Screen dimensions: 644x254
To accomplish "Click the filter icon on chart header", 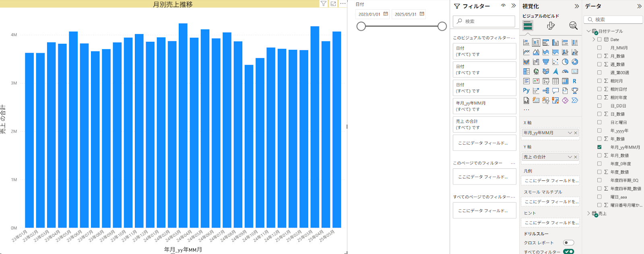I will [324, 4].
